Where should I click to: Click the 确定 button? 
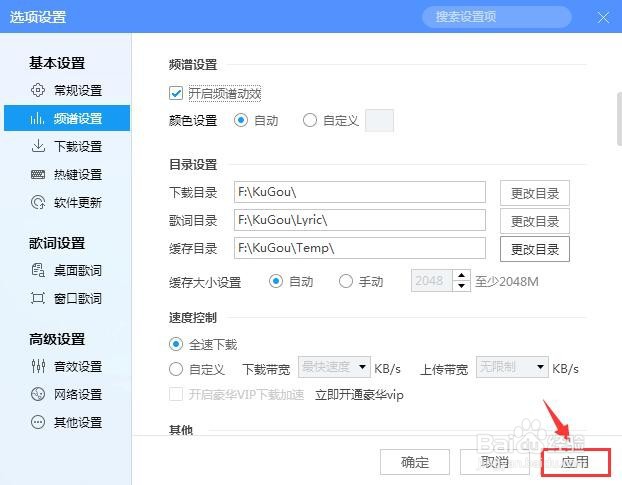click(x=415, y=462)
